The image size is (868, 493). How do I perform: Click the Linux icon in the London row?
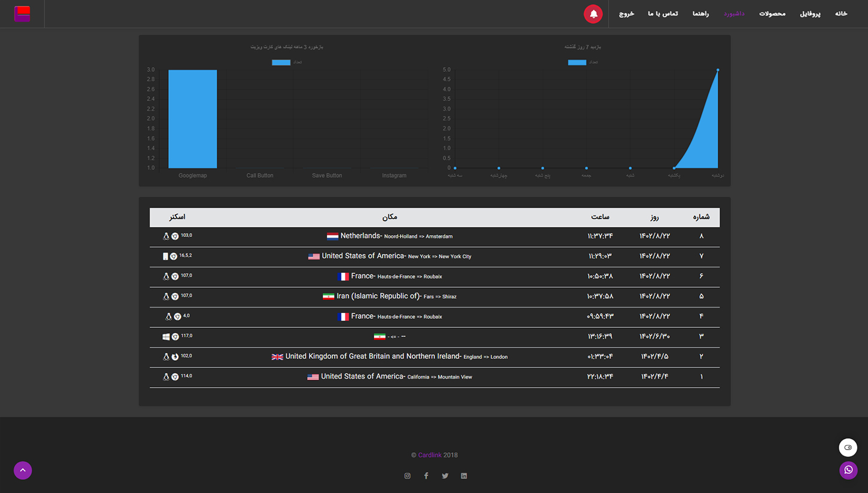(166, 357)
